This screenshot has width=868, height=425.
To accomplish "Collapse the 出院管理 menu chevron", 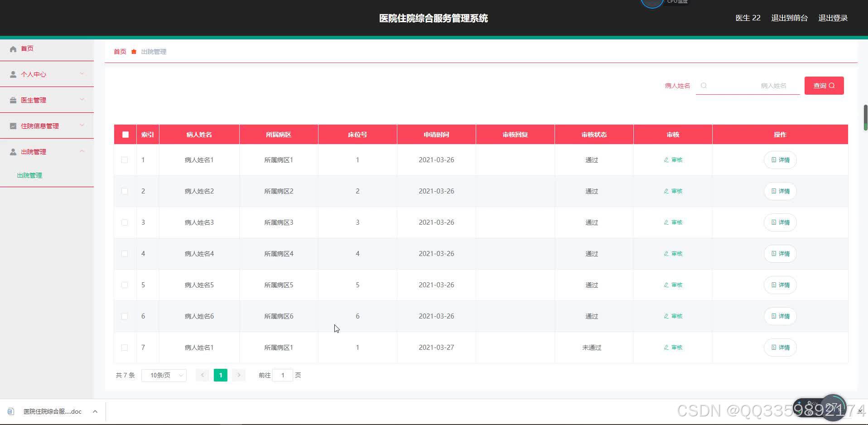I will pos(82,151).
